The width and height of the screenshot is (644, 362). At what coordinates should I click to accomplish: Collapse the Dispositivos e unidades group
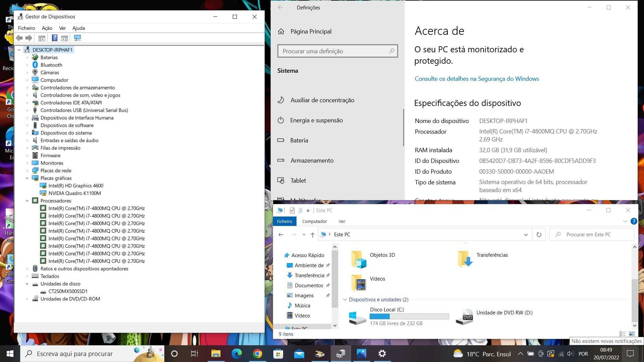[345, 300]
